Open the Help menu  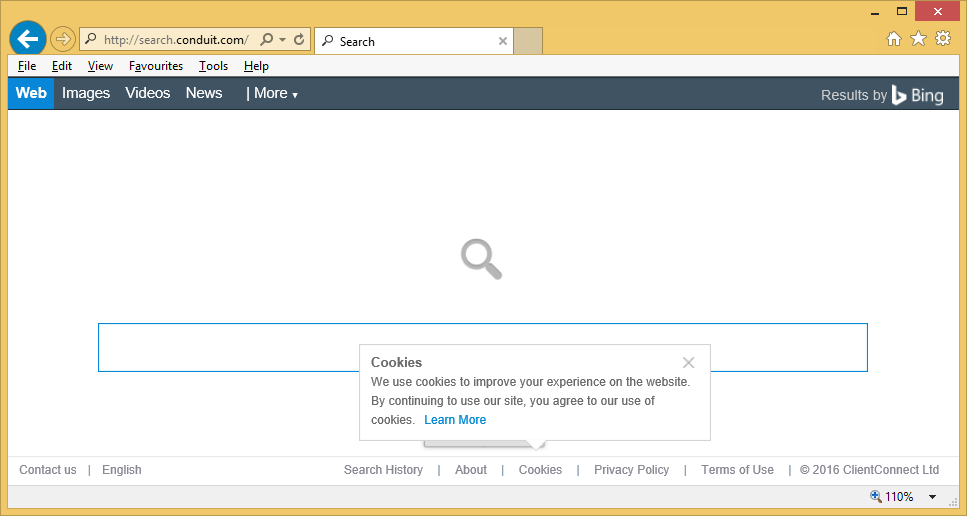tap(256, 66)
